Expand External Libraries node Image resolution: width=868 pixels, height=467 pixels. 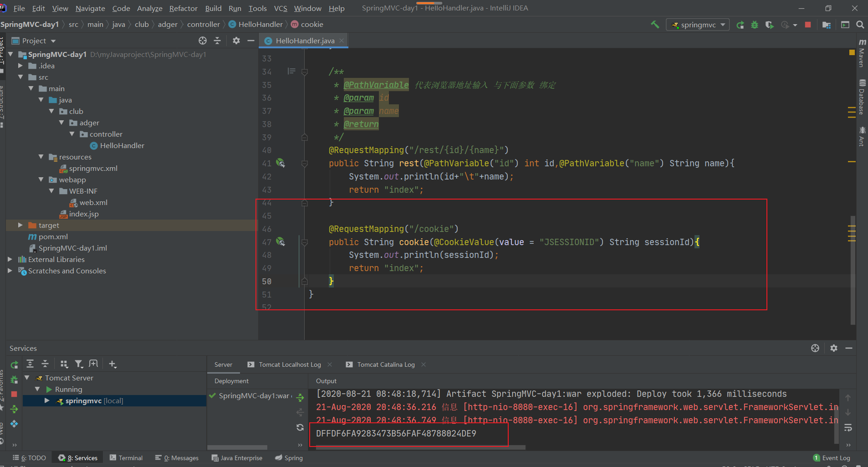tap(10, 259)
